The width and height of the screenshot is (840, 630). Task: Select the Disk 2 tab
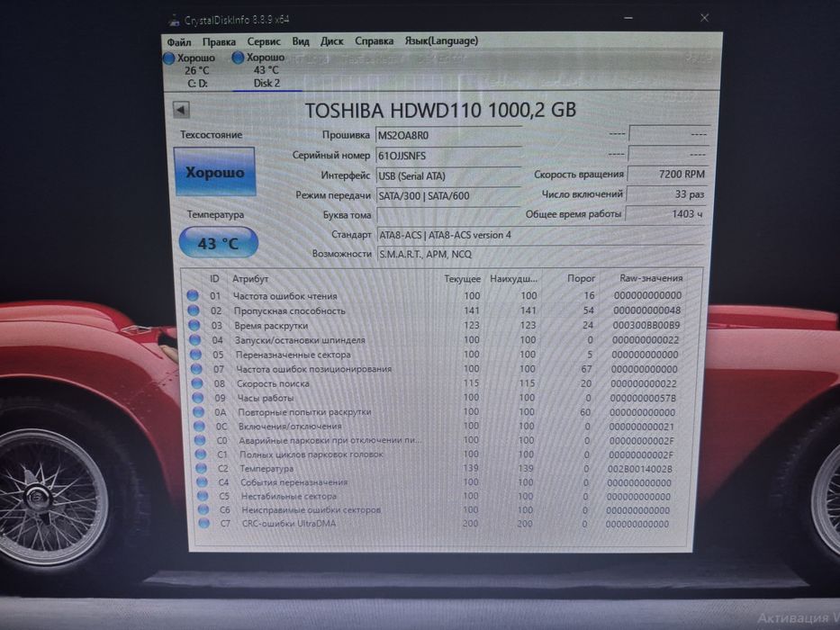point(266,70)
